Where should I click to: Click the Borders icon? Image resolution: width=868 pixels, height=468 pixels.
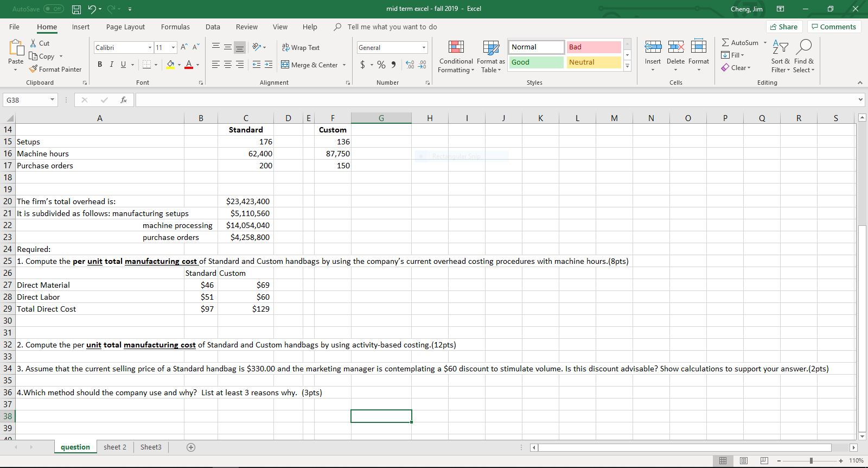pos(146,65)
